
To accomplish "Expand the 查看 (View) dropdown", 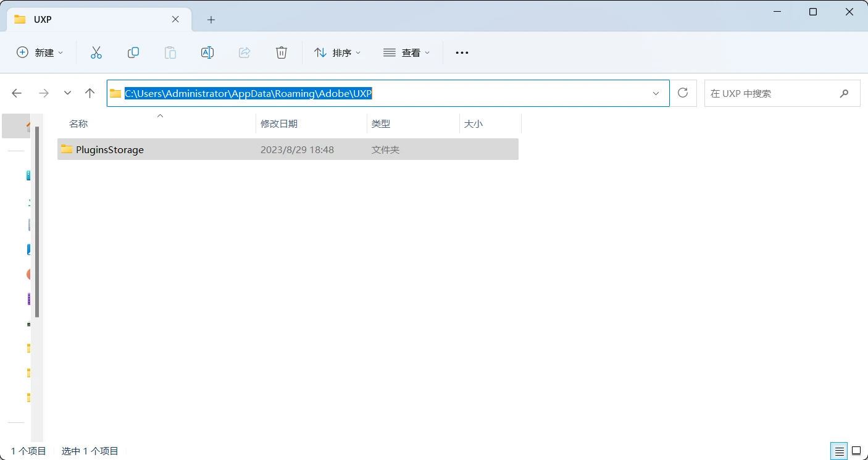I will pos(406,52).
